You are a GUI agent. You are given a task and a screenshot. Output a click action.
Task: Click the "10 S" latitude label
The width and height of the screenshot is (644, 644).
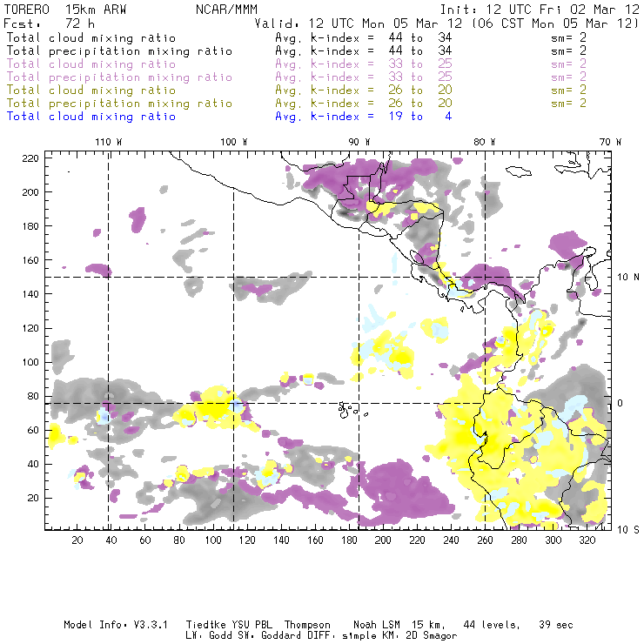pyautogui.click(x=628, y=530)
